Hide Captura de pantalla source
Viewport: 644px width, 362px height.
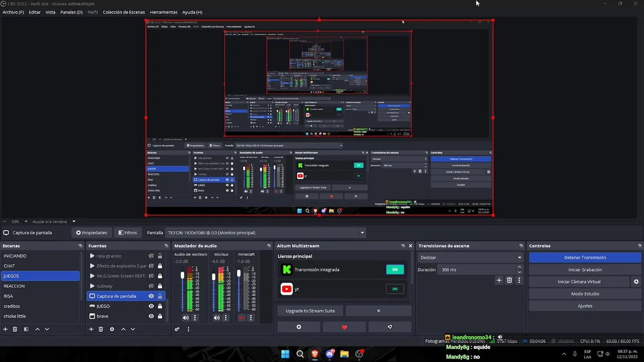point(151,296)
